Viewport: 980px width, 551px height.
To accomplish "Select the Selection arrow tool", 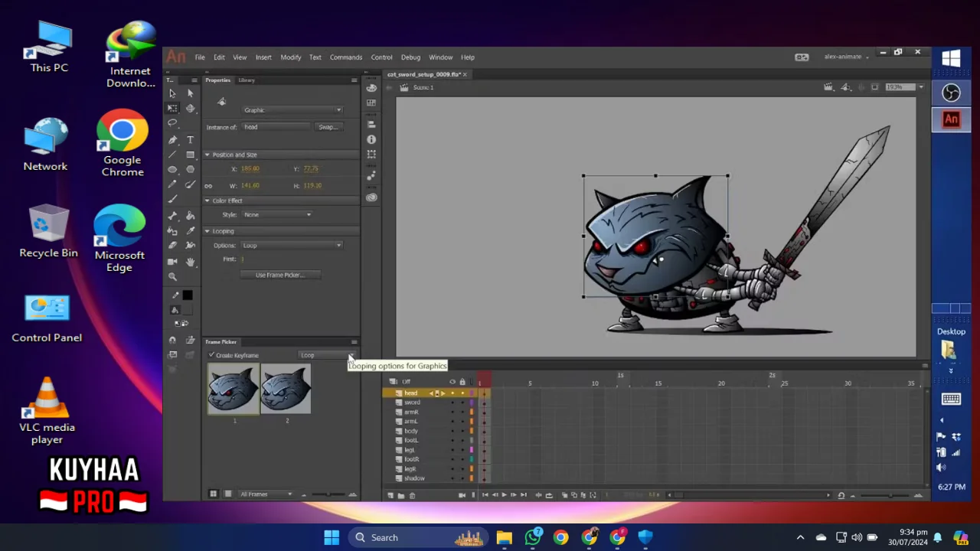I will 172,93.
